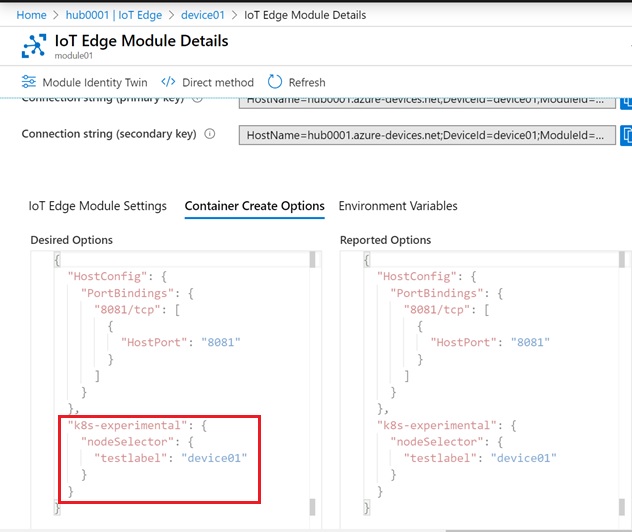The width and height of the screenshot is (632, 532).
Task: Navigate to hub0001 | IoT Edge breadcrumb
Action: click(x=114, y=15)
